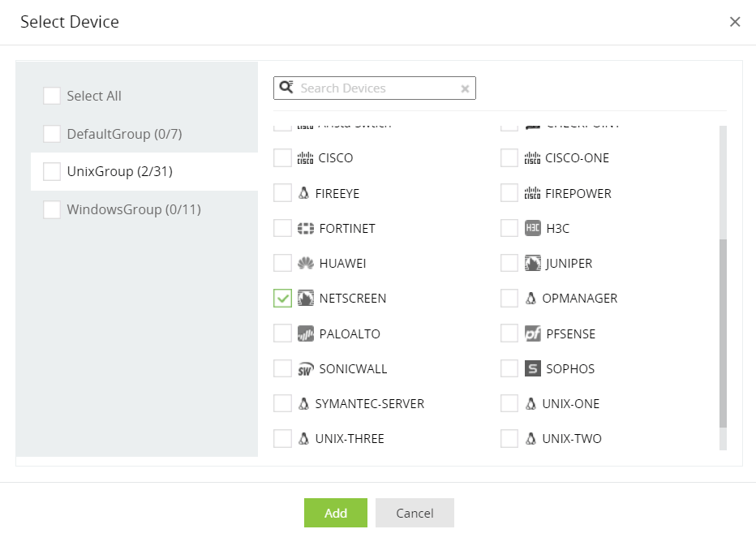The image size is (756, 542).
Task: Click the SonicWall logo icon
Action: click(305, 369)
